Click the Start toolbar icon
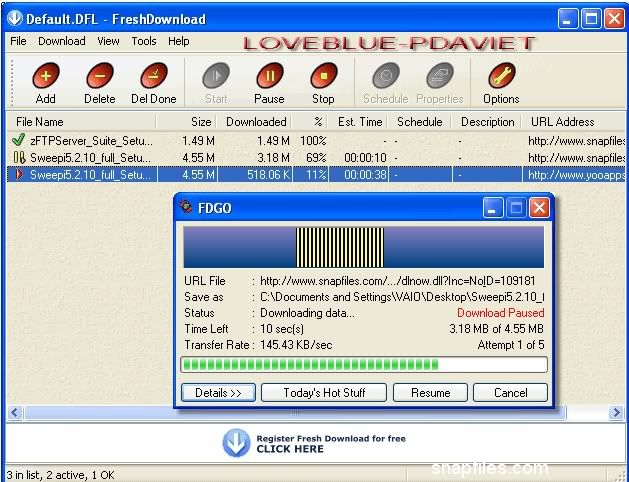Viewport: 629px width, 482px height. [216, 76]
